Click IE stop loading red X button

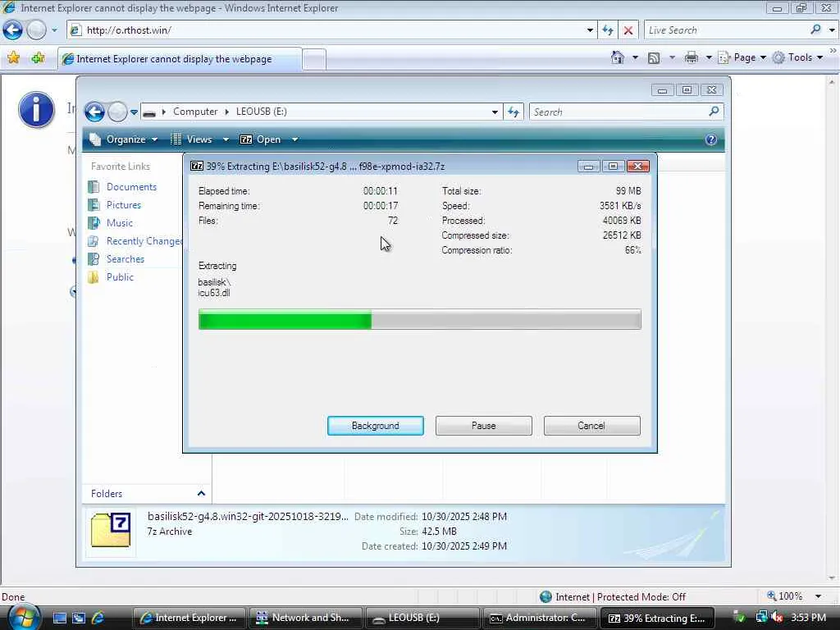click(628, 30)
